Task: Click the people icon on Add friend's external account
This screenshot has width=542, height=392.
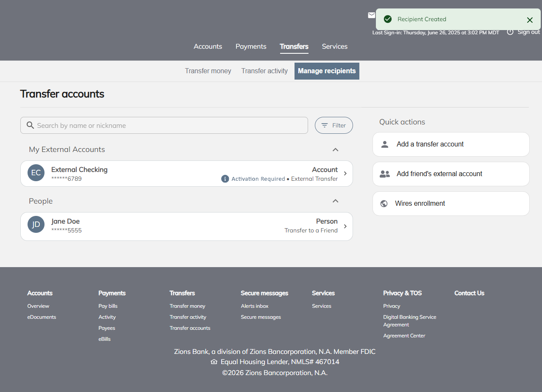Action: tap(385, 174)
